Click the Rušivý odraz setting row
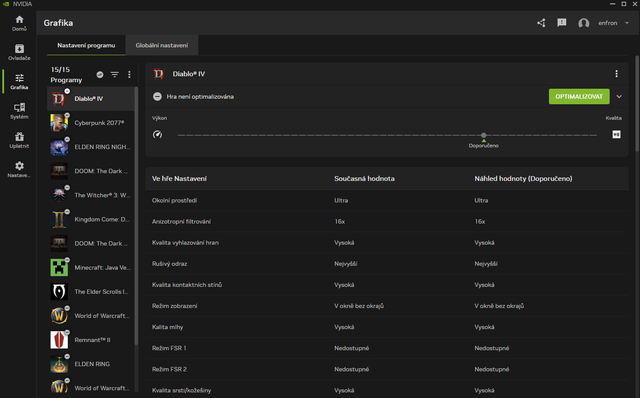Screen dimensions: 640x398 pyautogui.click(x=387, y=264)
